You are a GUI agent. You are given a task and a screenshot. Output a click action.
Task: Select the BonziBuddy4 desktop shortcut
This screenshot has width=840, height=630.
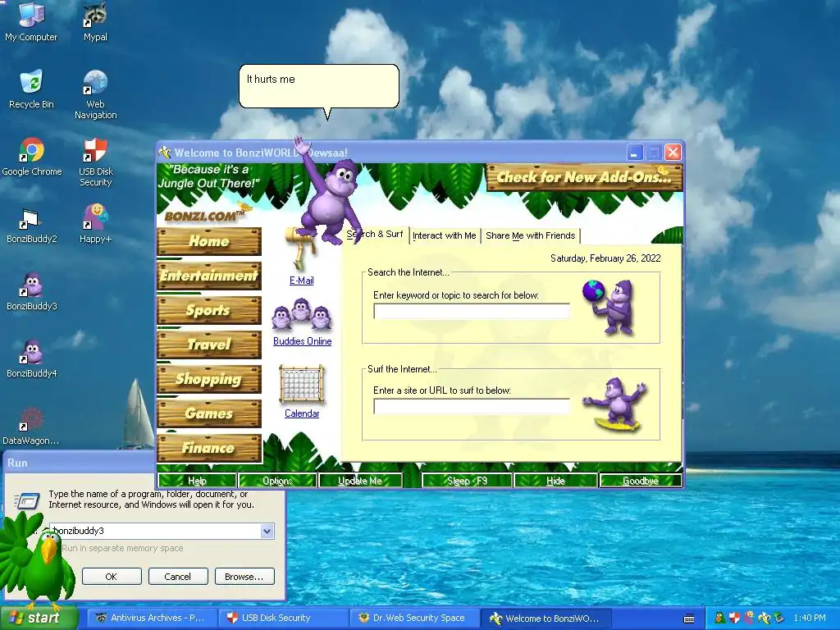coord(32,358)
